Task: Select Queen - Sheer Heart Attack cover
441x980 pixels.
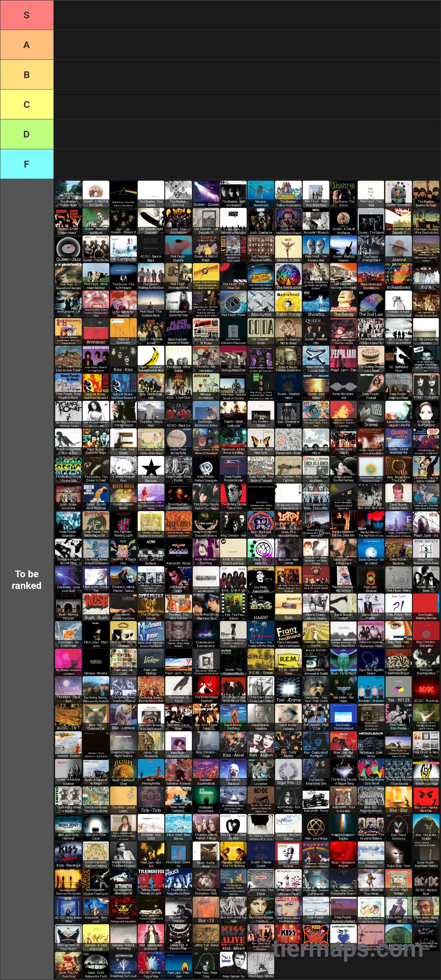Action: (68, 221)
